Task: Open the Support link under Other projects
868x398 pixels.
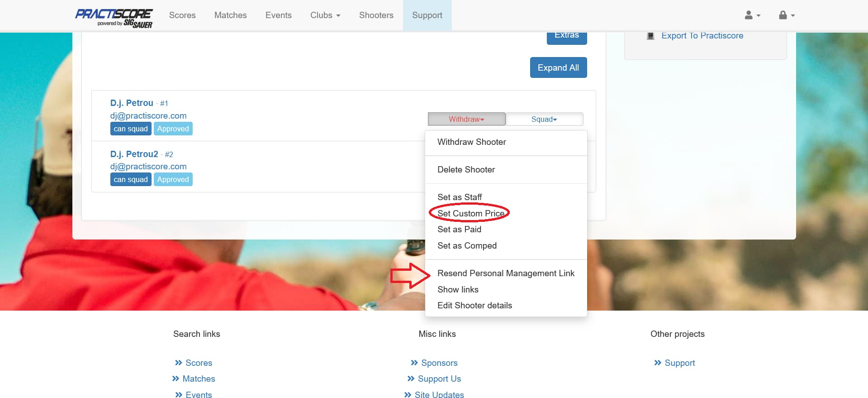Action: (679, 363)
